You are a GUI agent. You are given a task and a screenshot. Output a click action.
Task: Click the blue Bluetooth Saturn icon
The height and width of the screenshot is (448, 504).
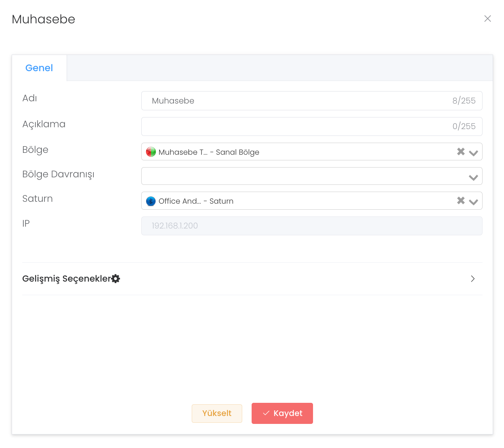[151, 201]
